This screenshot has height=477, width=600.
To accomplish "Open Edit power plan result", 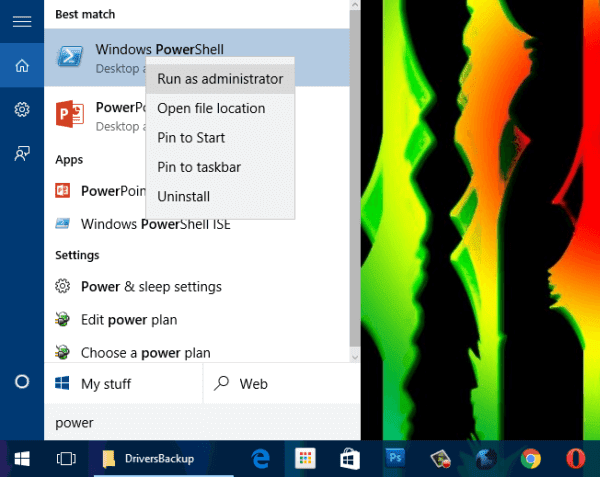I will click(x=197, y=319).
